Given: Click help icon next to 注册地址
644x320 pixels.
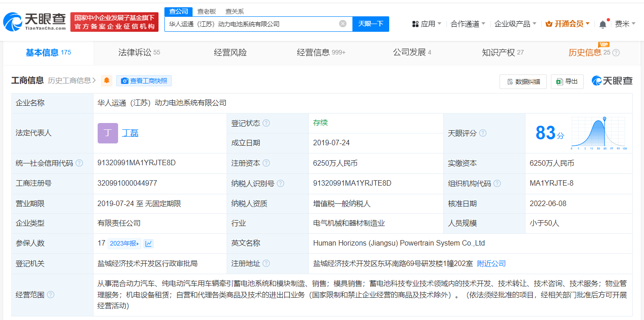Looking at the screenshot, I should pos(266,264).
